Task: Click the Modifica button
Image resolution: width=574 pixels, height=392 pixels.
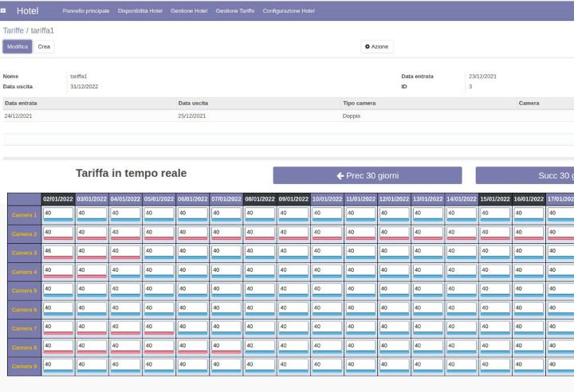Action: (18, 47)
